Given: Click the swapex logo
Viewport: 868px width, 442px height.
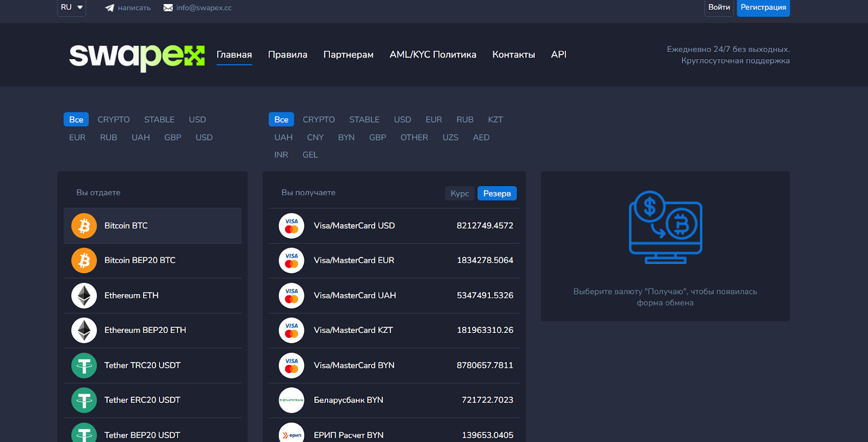Looking at the screenshot, I should 137,57.
